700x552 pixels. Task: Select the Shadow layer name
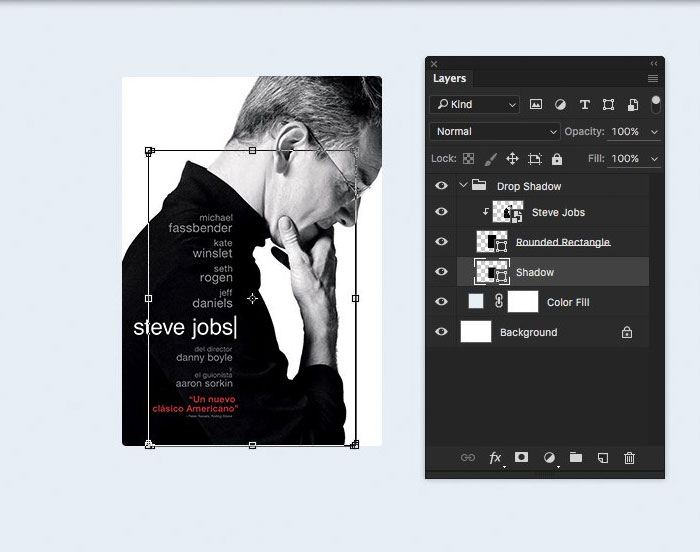(535, 272)
